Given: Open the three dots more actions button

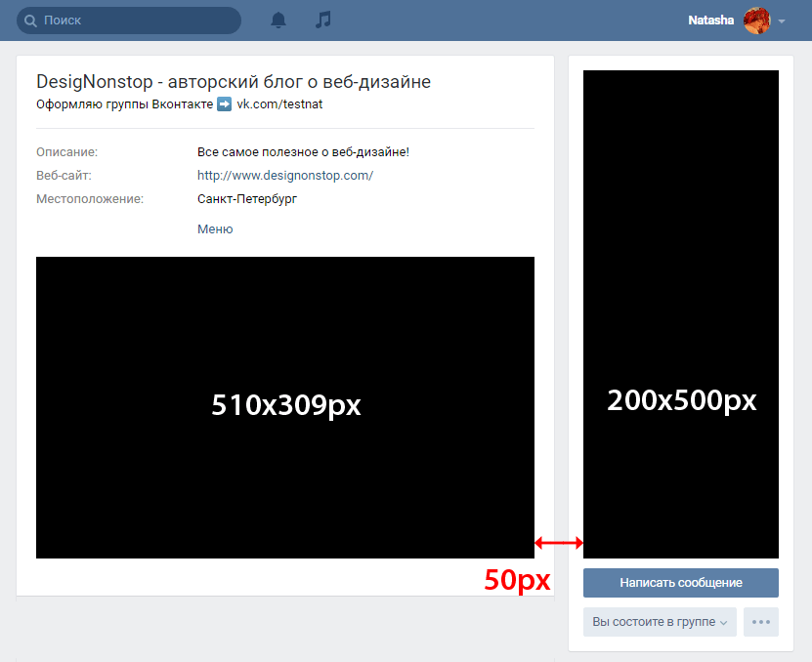Looking at the screenshot, I should pos(761,622).
